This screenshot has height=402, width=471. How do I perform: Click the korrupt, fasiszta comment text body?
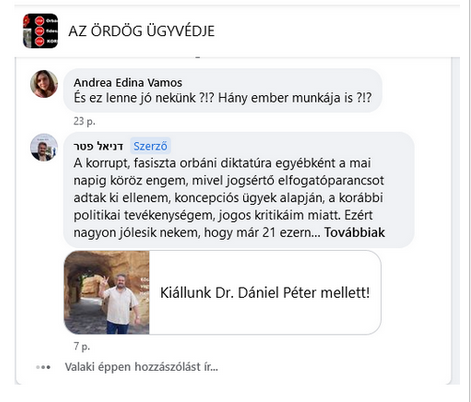click(229, 198)
